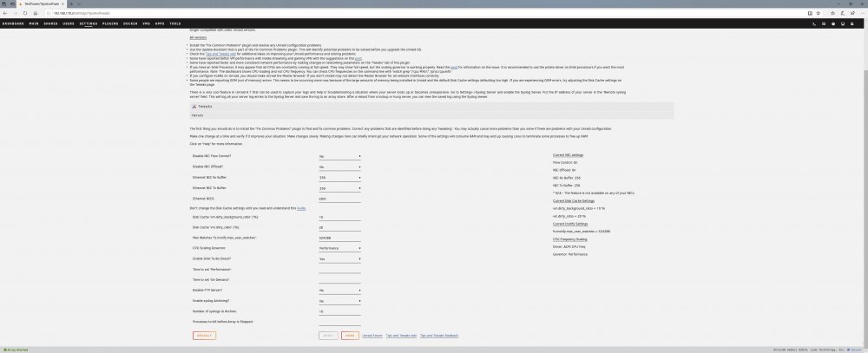Click Processes to kill before Array Stopped field
Screen dimensions: 868x353
[340, 322]
